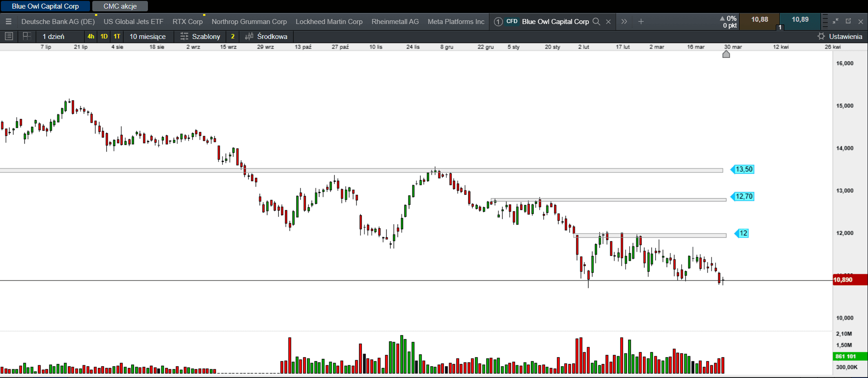Pop out the chart into a new window
The height and width of the screenshot is (378, 868).
click(848, 21)
